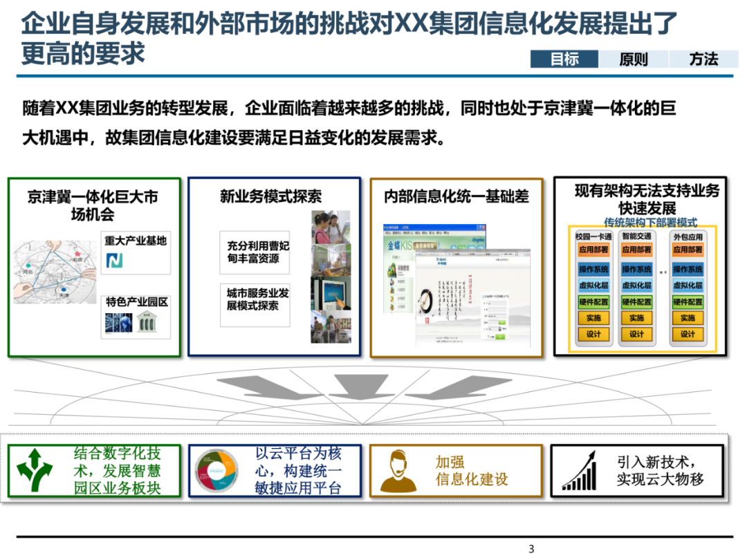Screen dimensions: 747x560
Task: Click the 智能交通 column header
Action: pos(636,236)
